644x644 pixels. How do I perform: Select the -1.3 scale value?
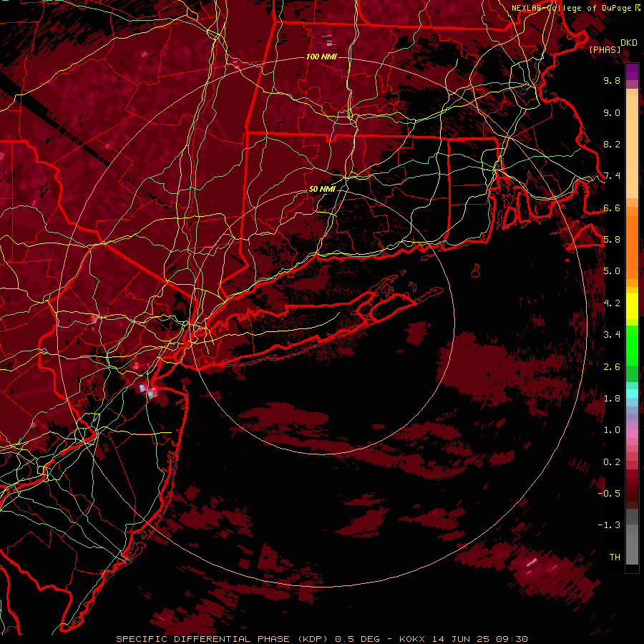610,525
